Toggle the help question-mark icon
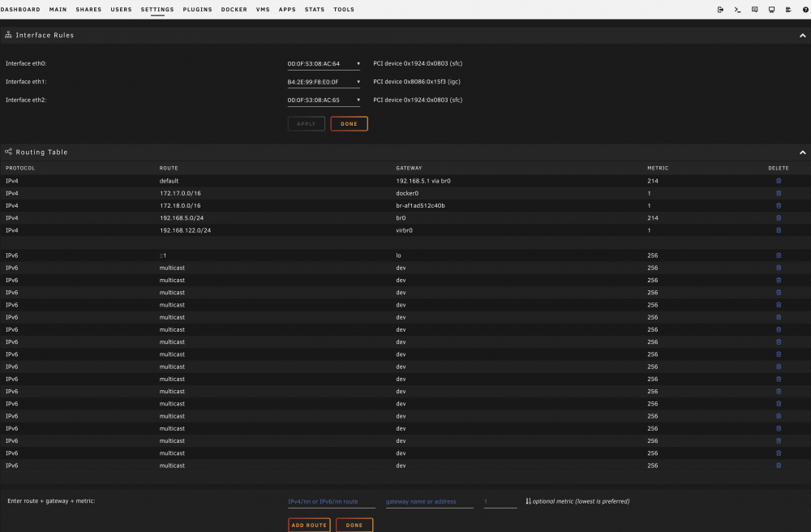 805,9
